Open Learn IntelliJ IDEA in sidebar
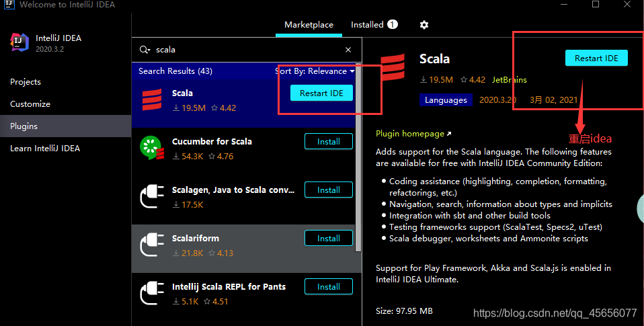644x326 pixels. tap(45, 149)
